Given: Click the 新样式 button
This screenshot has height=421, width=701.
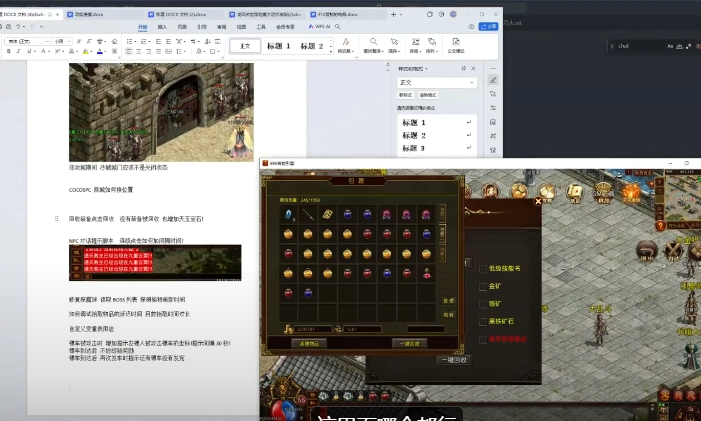Looking at the screenshot, I should [406, 95].
